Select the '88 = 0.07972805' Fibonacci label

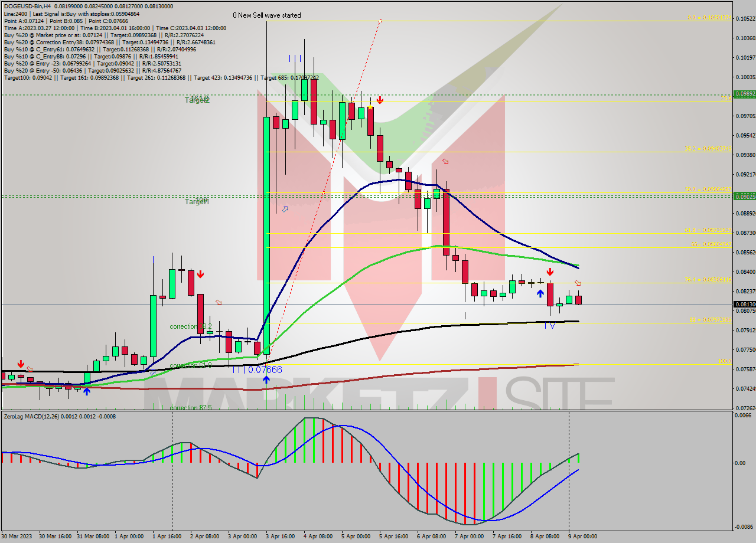point(711,319)
